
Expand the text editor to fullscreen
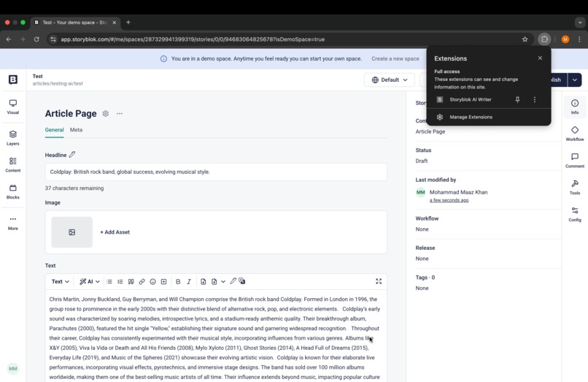click(379, 281)
